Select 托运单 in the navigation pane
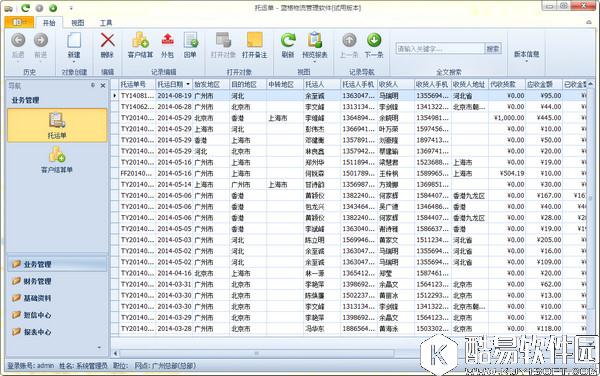Screen dimensions: 600x376 tap(57, 125)
